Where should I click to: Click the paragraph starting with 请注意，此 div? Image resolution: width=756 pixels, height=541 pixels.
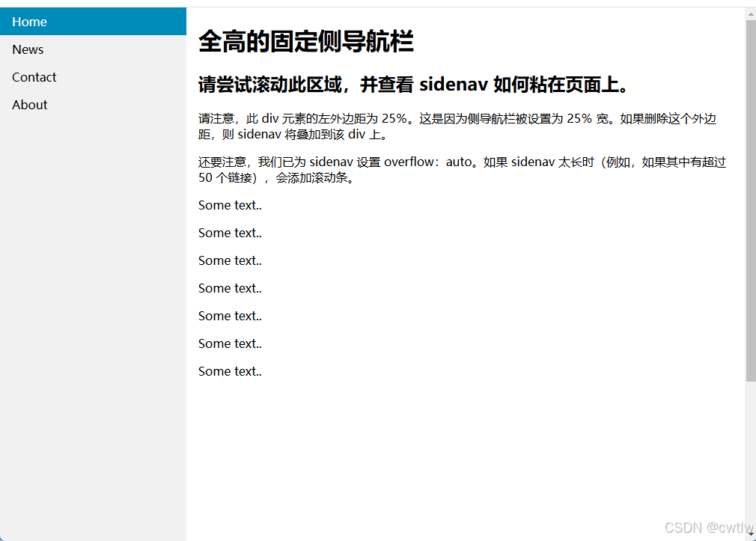[458, 126]
